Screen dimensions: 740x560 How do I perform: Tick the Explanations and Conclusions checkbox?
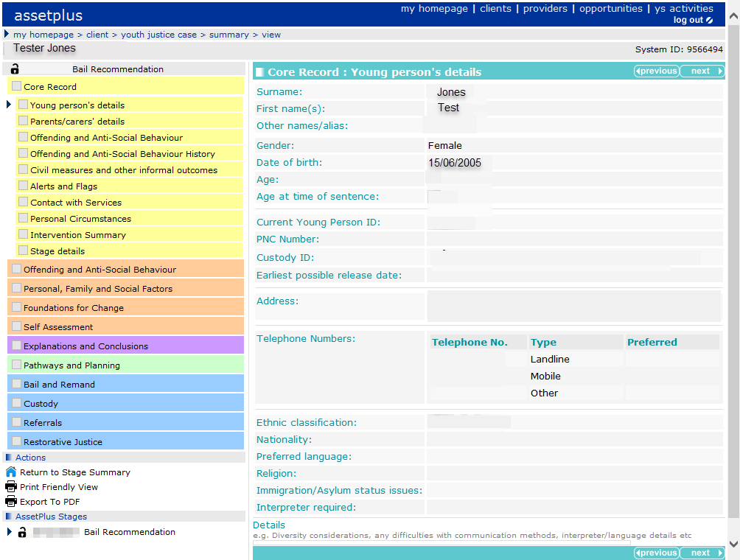[x=17, y=346]
